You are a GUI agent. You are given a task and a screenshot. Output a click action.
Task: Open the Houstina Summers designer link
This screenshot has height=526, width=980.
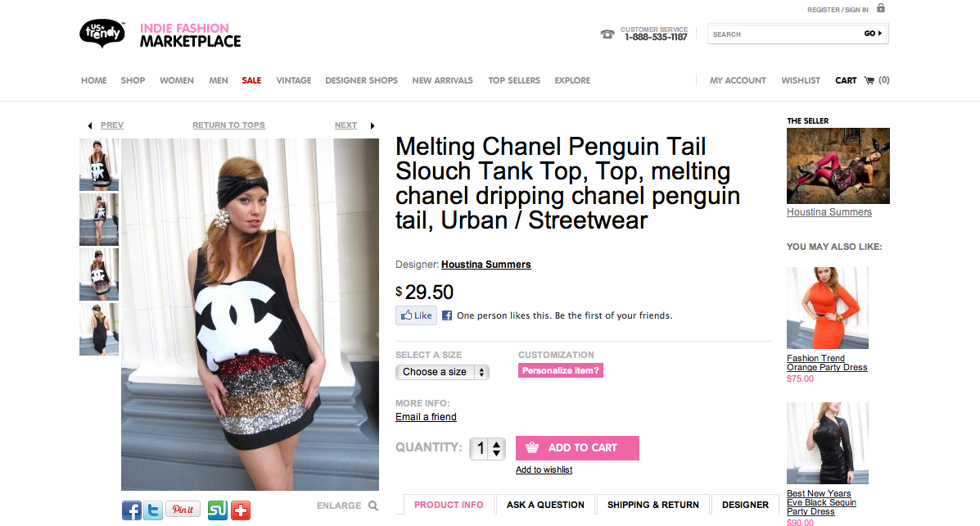[x=486, y=265]
